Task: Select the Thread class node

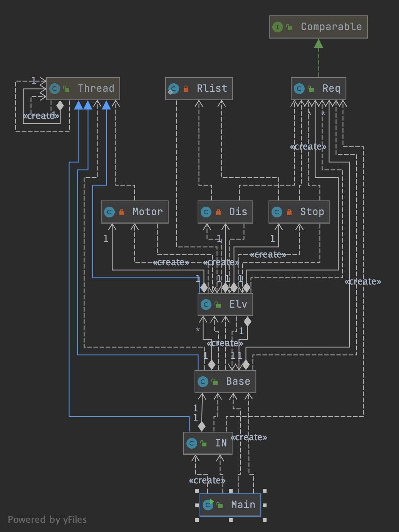Action: (x=83, y=89)
